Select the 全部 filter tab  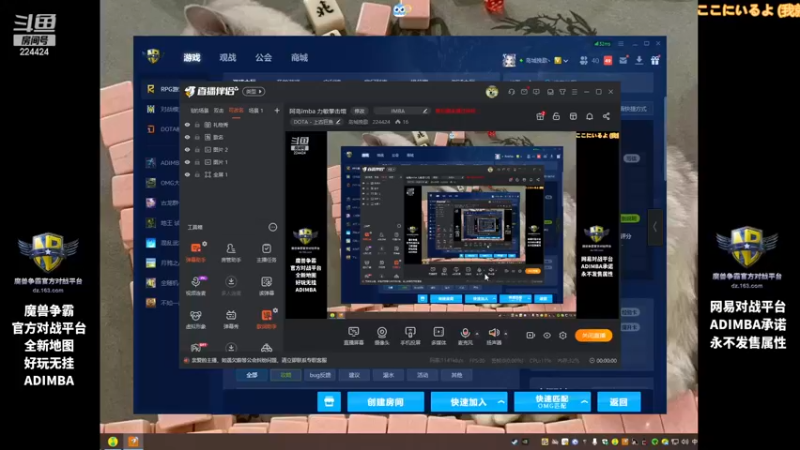(252, 375)
